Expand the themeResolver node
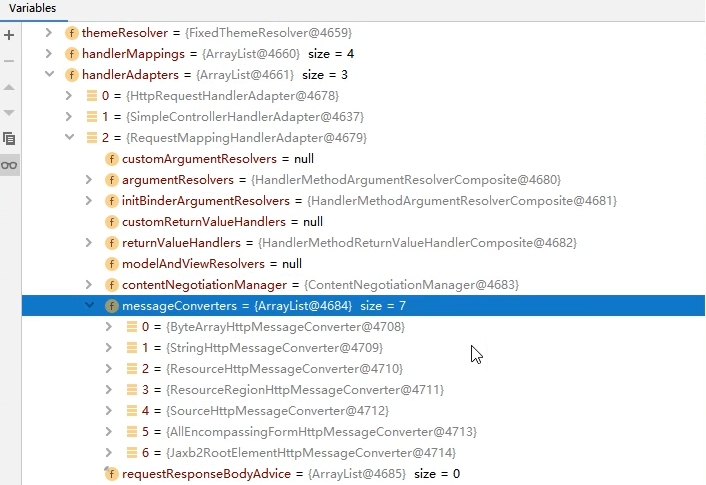Viewport: 706px width, 485px height. pyautogui.click(x=49, y=32)
